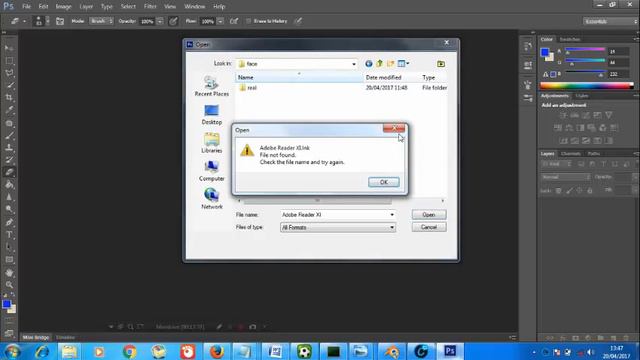Select the Paint Bucket tool
Viewport: 640px width, 360px height.
[x=9, y=184]
